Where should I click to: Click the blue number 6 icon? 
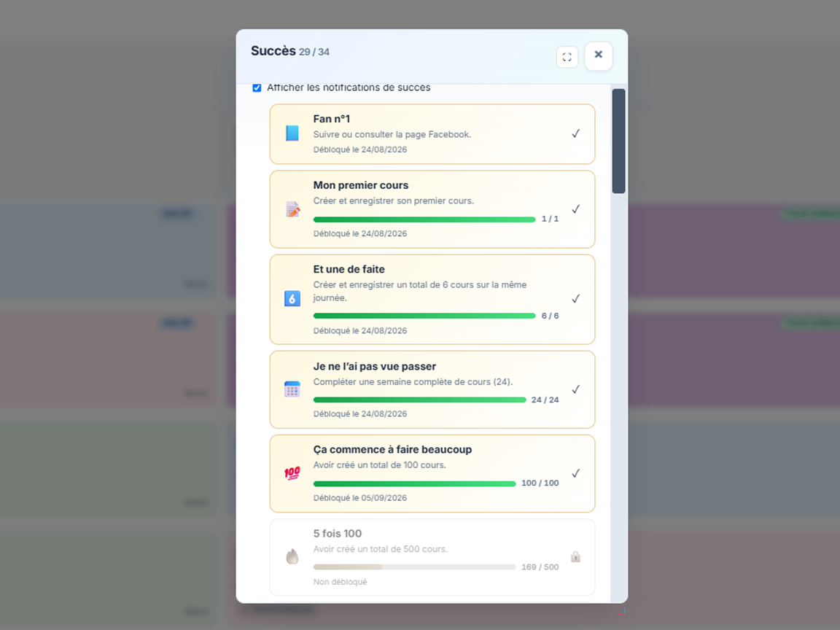pos(292,298)
